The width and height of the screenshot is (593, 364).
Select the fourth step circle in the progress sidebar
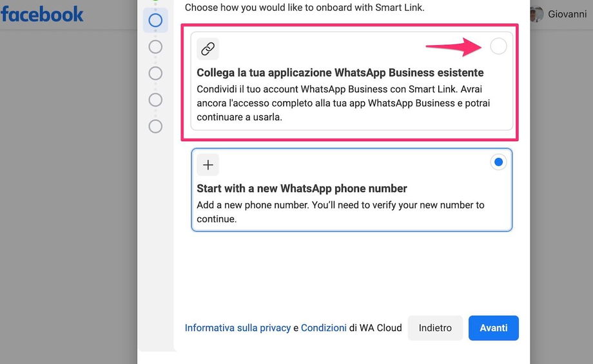(x=155, y=99)
